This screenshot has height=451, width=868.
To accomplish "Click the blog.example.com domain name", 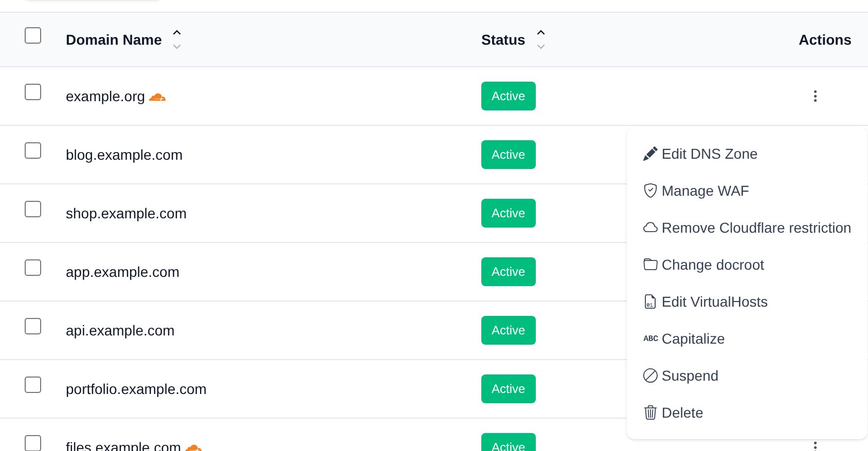I will tap(124, 155).
